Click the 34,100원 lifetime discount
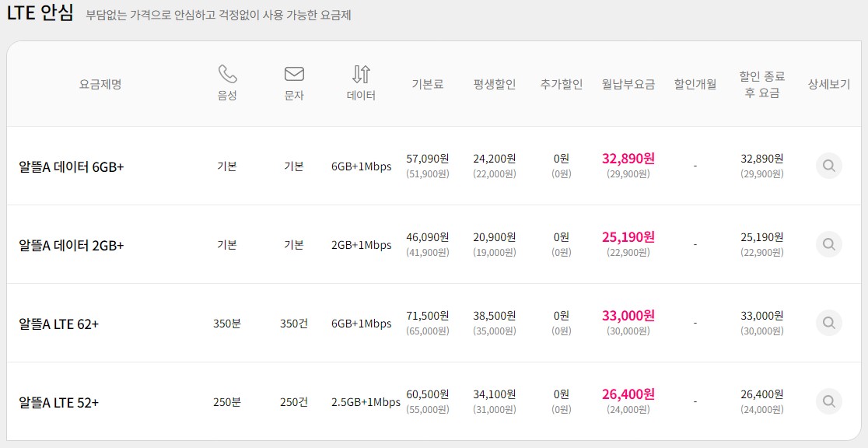The height and width of the screenshot is (448, 868). click(495, 394)
